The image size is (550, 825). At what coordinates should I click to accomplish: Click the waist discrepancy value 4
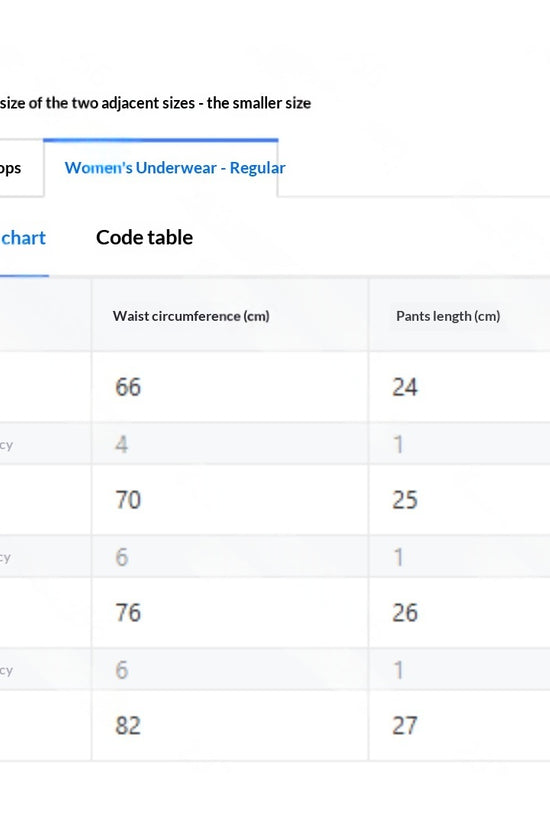click(122, 444)
